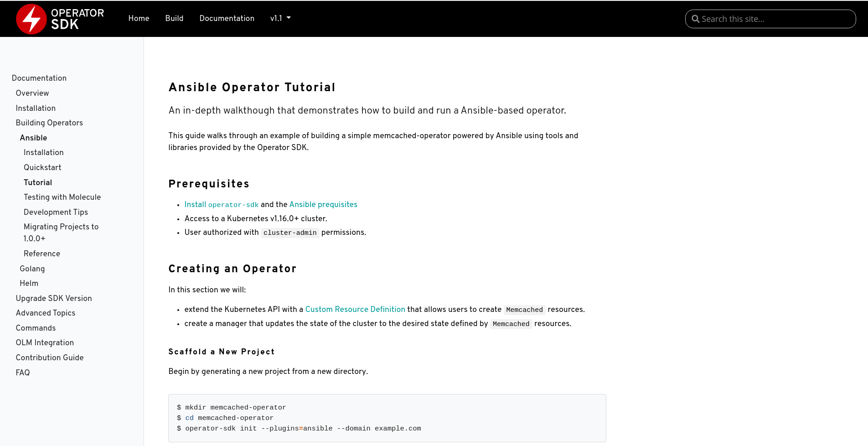The width and height of the screenshot is (868, 446).
Task: Visit the Custom Resource Definition link
Action: point(355,309)
